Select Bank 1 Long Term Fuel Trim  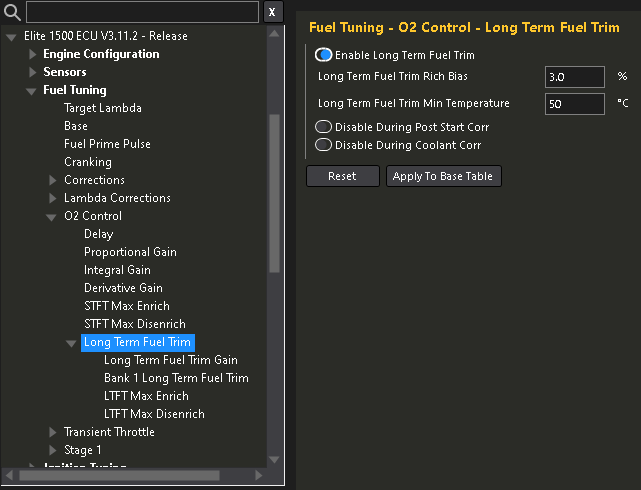pos(176,378)
